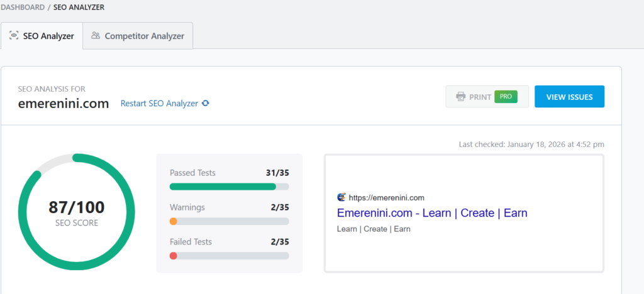Click the Passed Tests progress bar

click(x=229, y=187)
